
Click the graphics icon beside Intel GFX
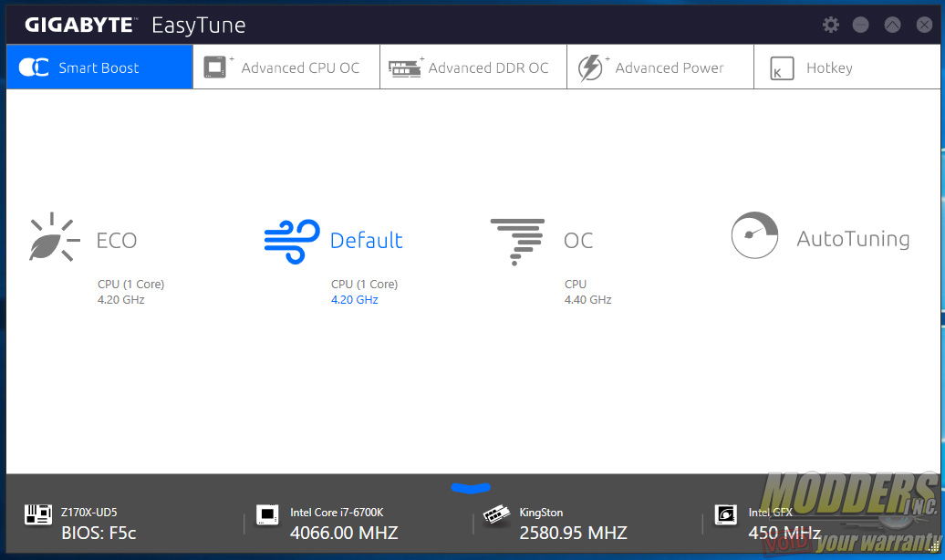click(726, 514)
